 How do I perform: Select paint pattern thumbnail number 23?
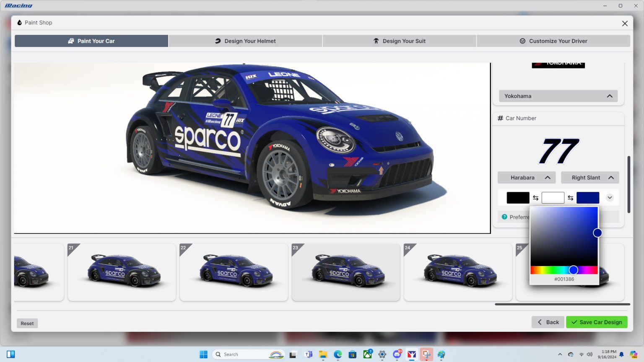(x=345, y=271)
